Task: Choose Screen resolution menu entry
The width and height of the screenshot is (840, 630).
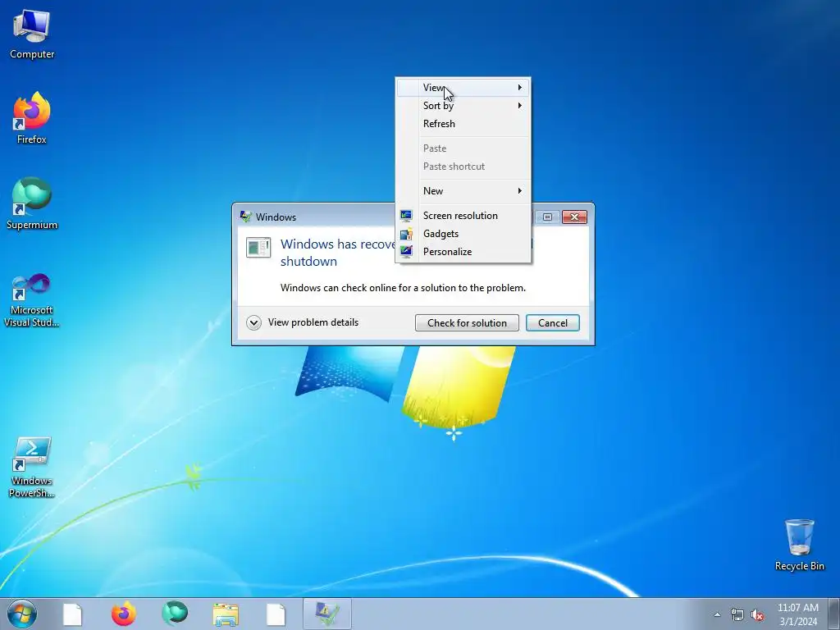Action: pyautogui.click(x=463, y=216)
